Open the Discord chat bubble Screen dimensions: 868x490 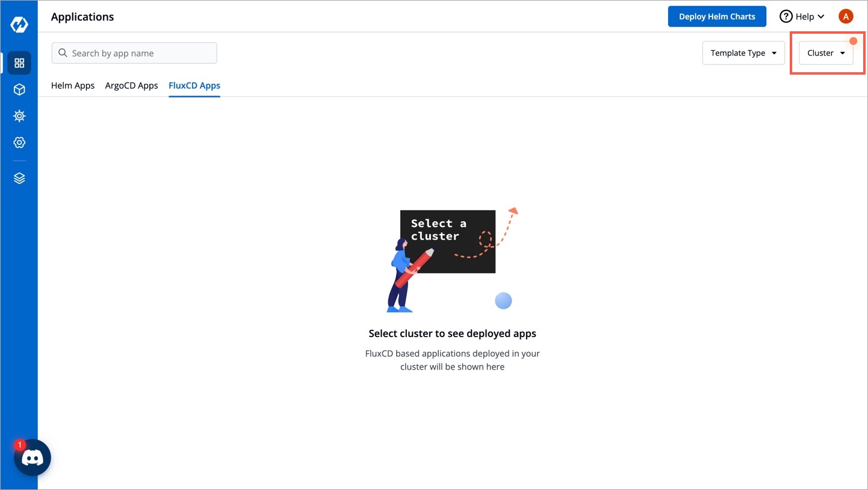(x=33, y=458)
